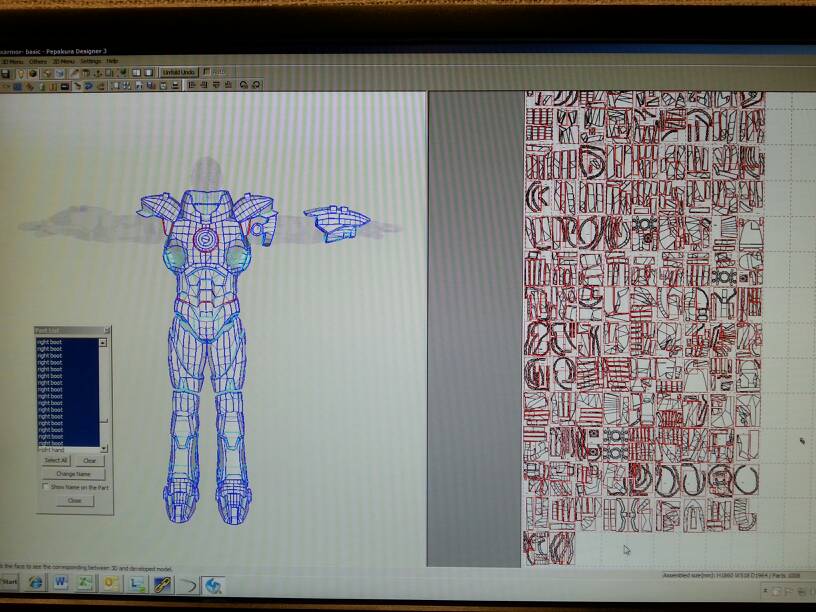816x612 pixels.
Task: Click the black rectangle icon in second toolbar row
Action: (x=65, y=86)
